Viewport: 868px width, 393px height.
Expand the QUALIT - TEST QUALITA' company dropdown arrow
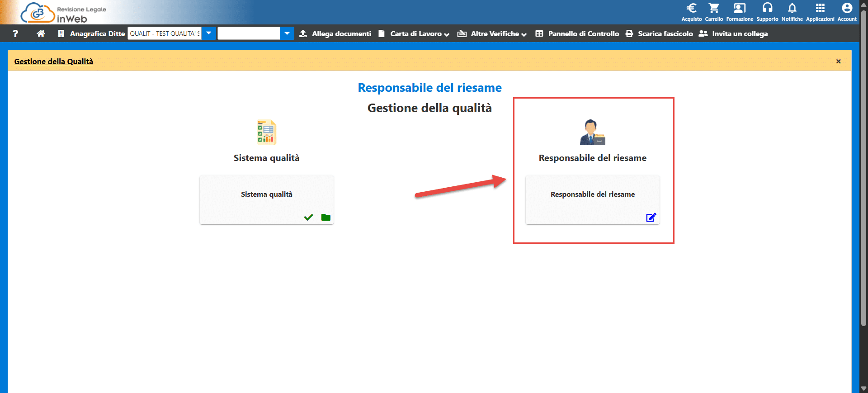[209, 33]
